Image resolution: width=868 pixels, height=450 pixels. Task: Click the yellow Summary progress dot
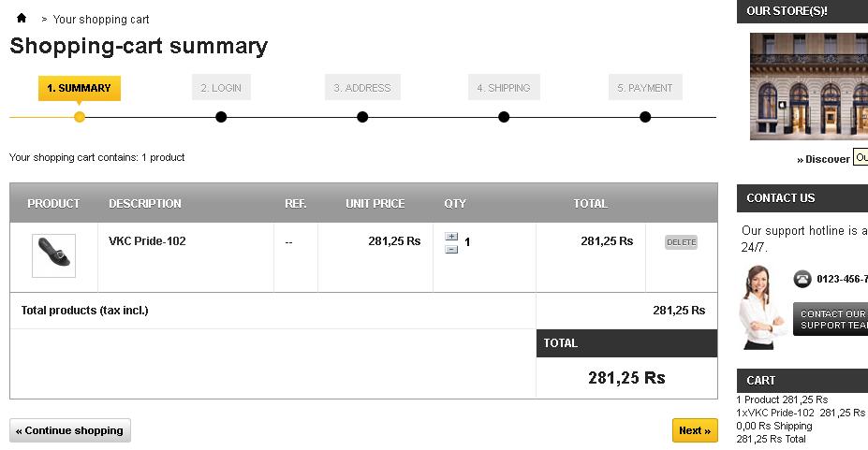coord(80,117)
